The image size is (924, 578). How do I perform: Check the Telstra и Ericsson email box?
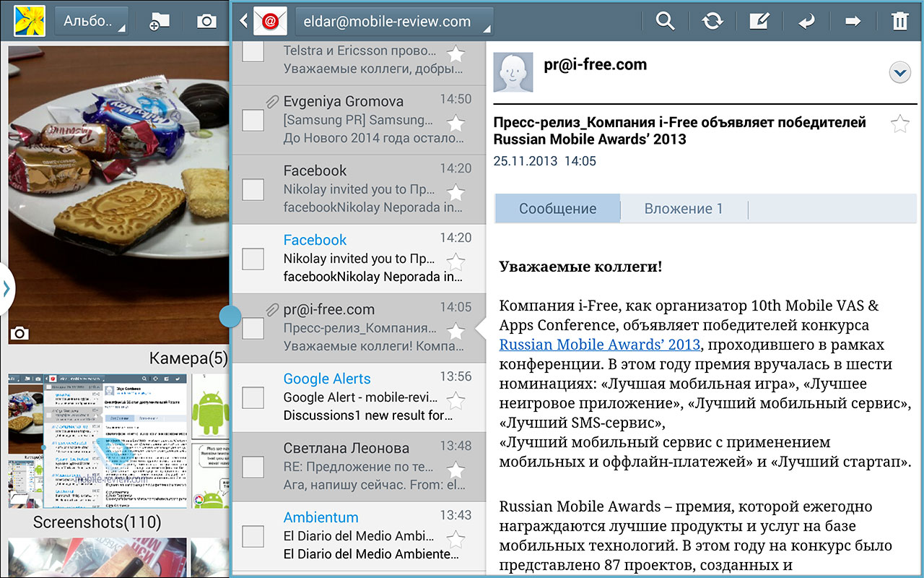[253, 51]
